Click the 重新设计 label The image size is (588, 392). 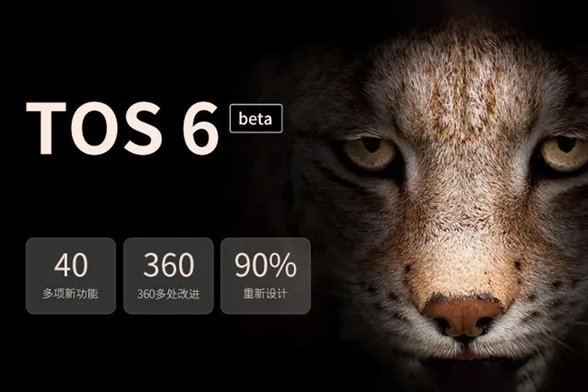265,293
